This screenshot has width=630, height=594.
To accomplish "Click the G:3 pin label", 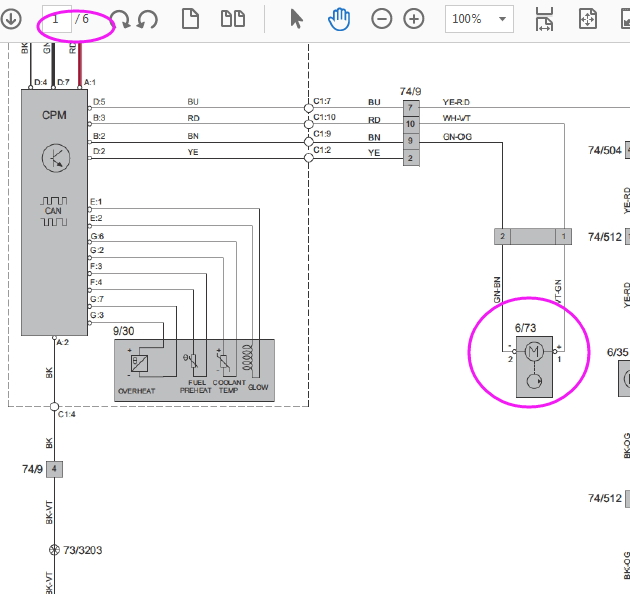I will pos(97,315).
